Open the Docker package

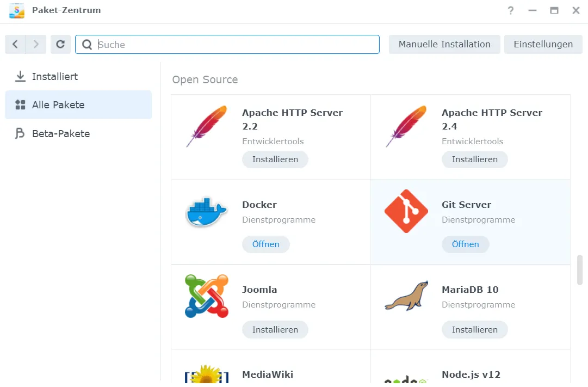tap(266, 244)
